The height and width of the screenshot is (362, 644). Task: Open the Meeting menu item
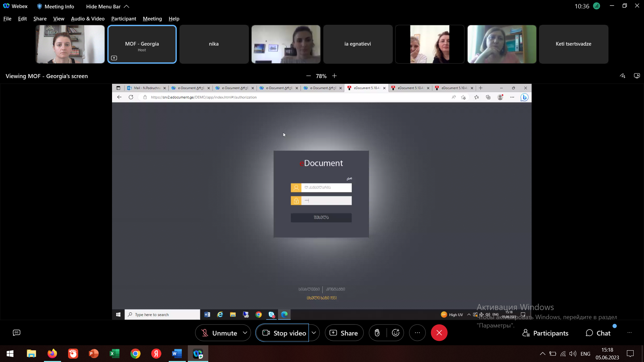[152, 18]
